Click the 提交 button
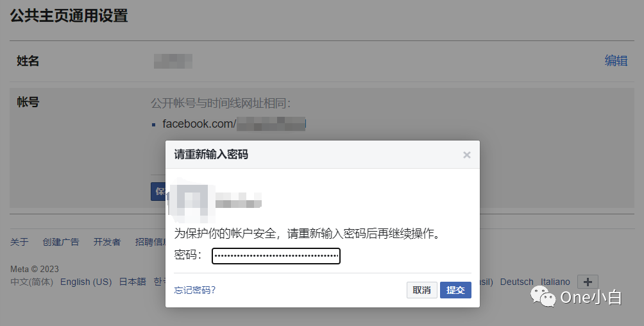 455,290
